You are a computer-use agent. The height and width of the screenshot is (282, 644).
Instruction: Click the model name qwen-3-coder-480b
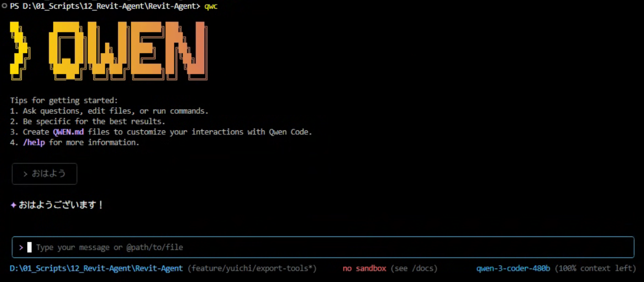coord(513,268)
